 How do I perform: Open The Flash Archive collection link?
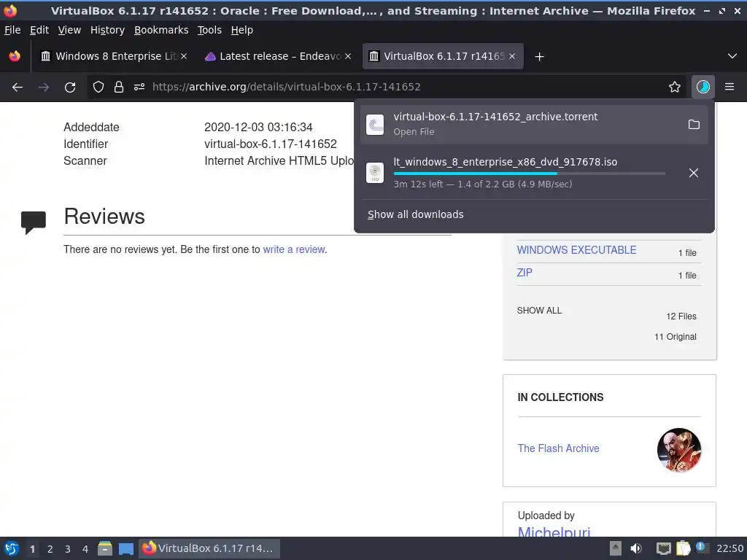558,448
